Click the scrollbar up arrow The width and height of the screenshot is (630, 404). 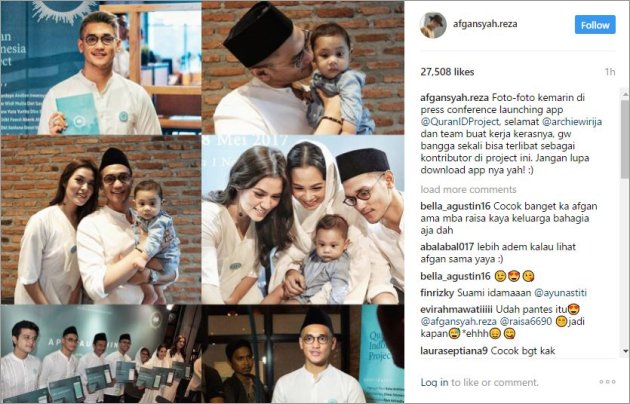625,94
